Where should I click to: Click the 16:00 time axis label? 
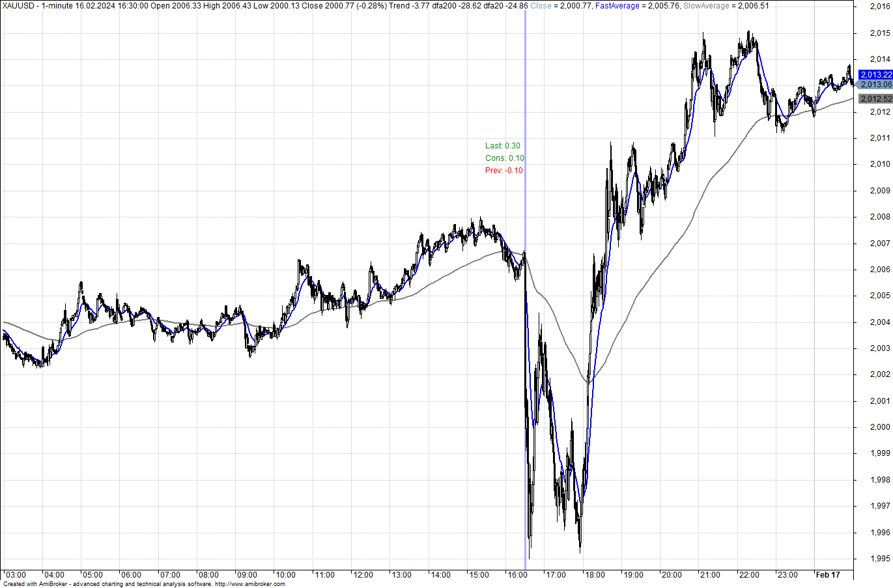tap(517, 575)
